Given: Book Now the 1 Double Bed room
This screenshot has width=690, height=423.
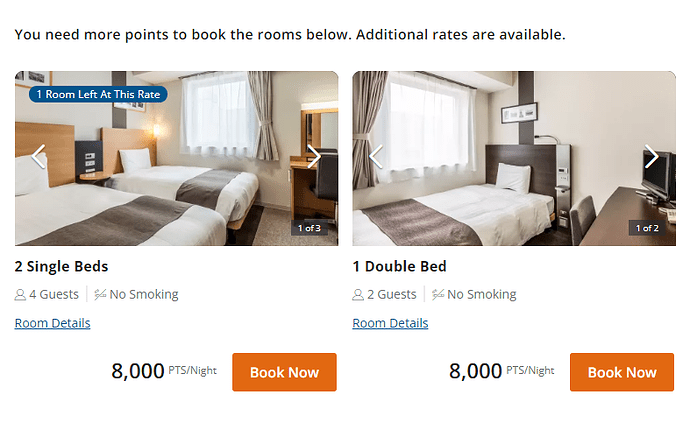Looking at the screenshot, I should tap(622, 372).
